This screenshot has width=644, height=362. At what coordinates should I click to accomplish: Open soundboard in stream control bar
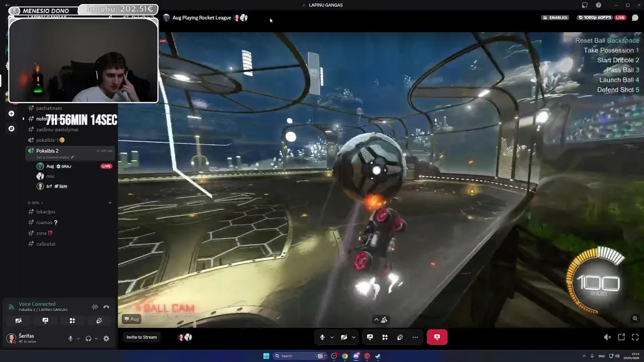click(400, 337)
